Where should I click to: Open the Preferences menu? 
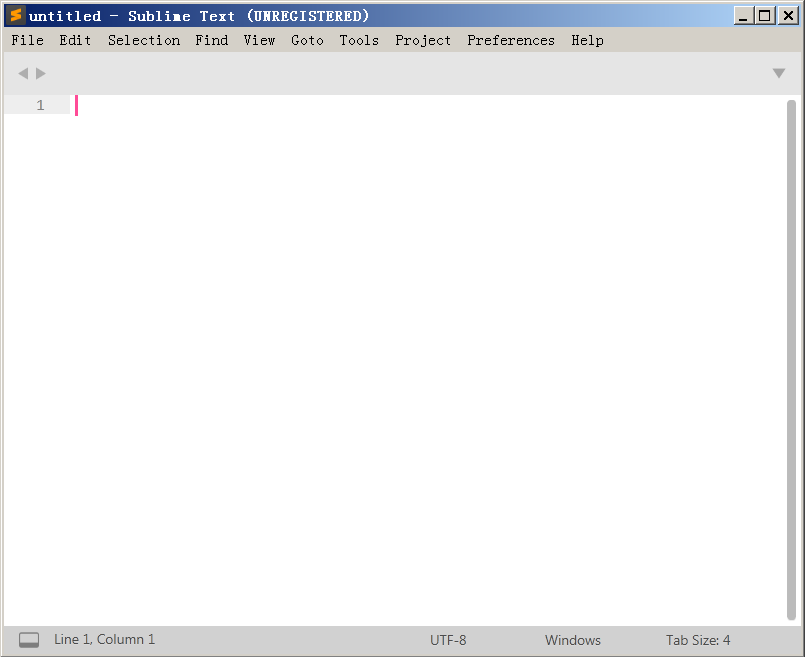(511, 40)
